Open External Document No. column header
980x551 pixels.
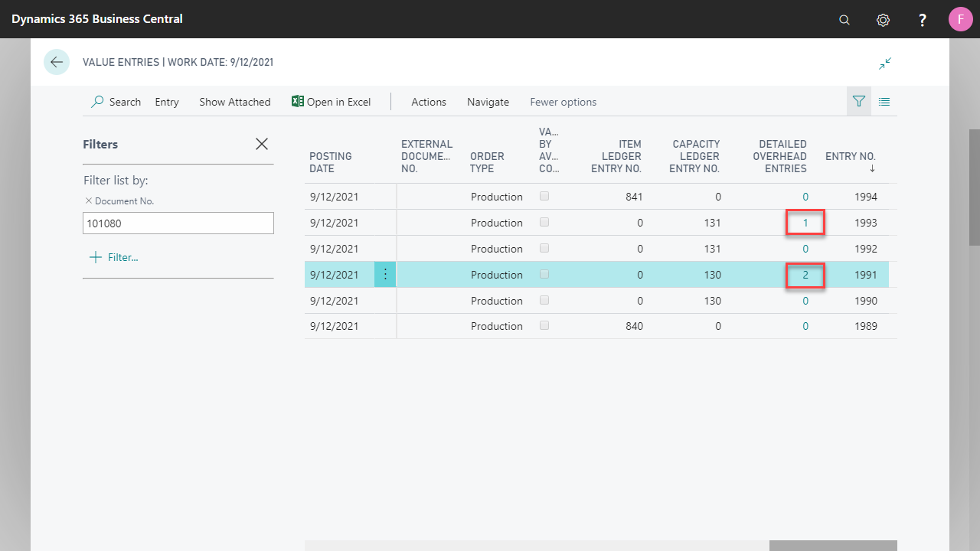pyautogui.click(x=427, y=156)
